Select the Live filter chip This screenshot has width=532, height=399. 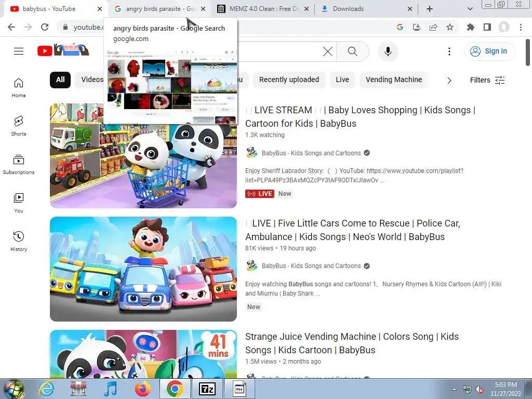[342, 79]
